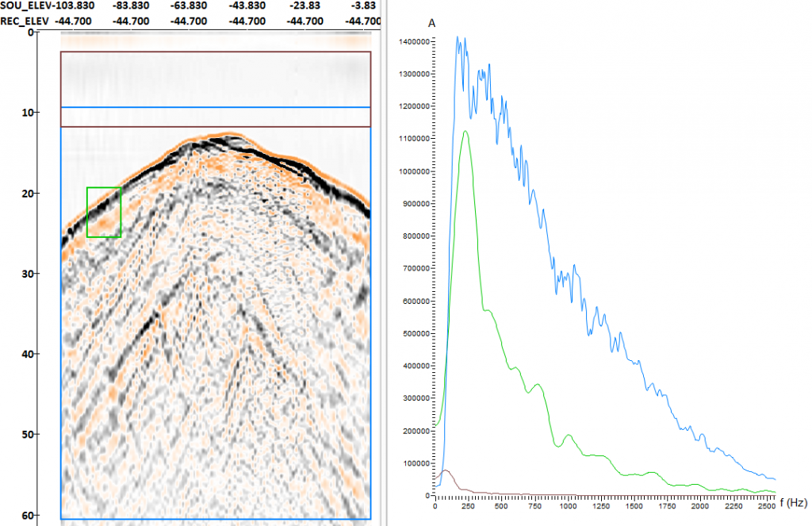Click the bottom edge of the large blue window
The height and width of the screenshot is (526, 812).
click(x=216, y=519)
